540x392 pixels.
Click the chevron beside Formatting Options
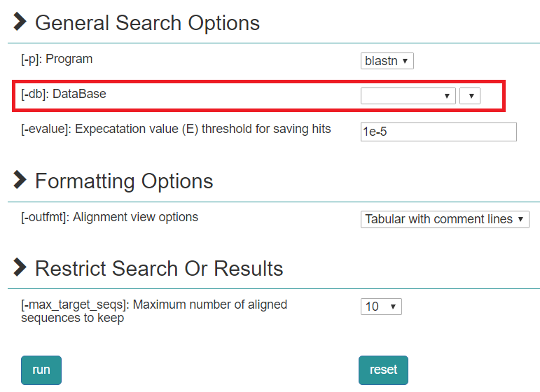(x=20, y=180)
